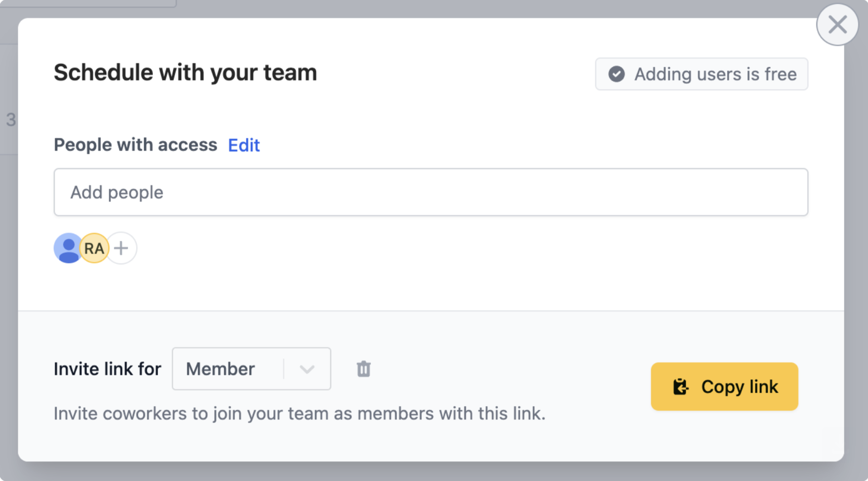
Task: Click the invite coworkers description text
Action: [299, 414]
